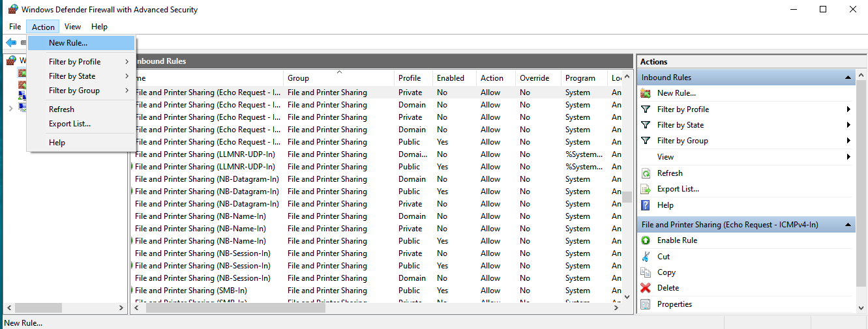This screenshot has height=329, width=868.
Task: Click the New Rule icon in Actions pane
Action: (646, 93)
